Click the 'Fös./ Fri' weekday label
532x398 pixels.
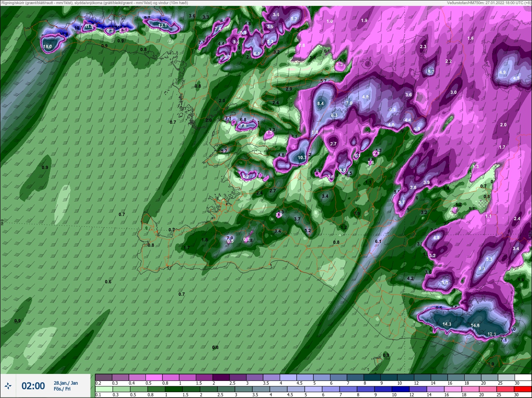62,389
